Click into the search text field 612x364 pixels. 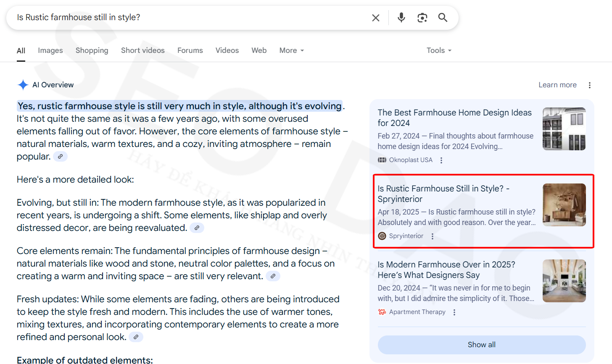(189, 18)
